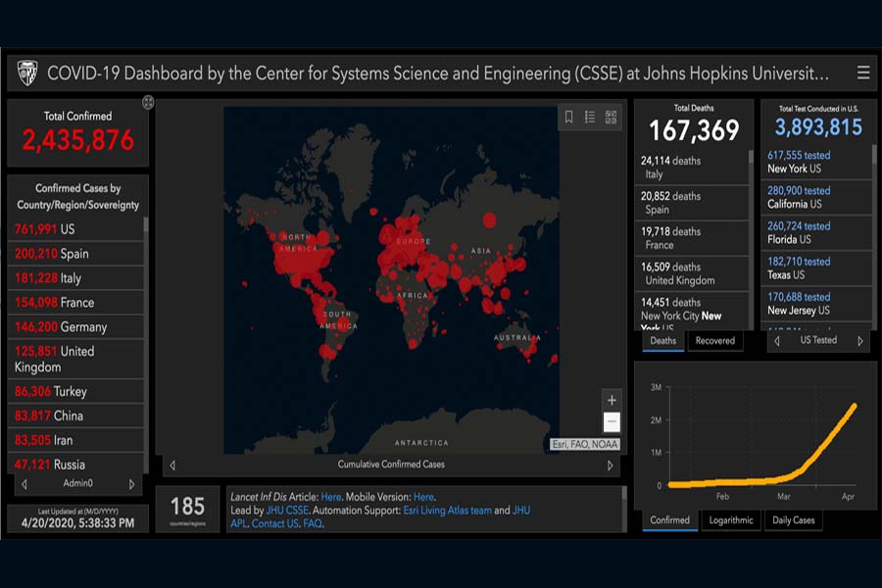Click the Total Deaths 167,369 figure

694,130
